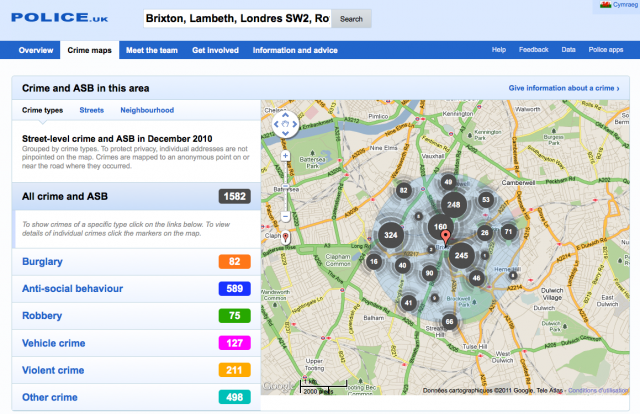Click the Vehicle crime pink count badge
Viewport: 640px width, 414px height.
tap(234, 343)
